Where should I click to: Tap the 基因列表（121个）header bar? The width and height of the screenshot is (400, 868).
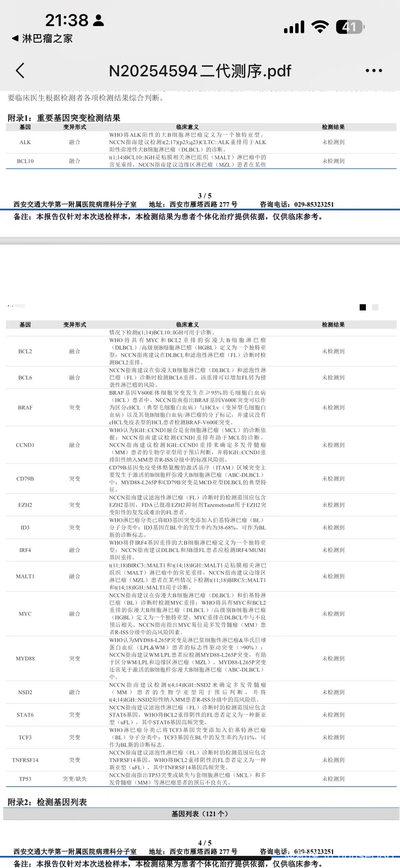coord(200,814)
